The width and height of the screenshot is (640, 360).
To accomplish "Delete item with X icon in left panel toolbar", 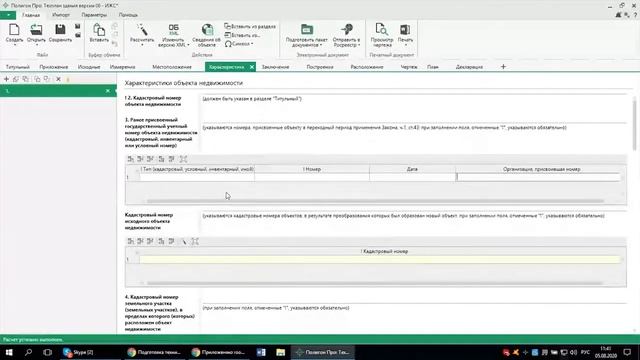I will tap(58, 79).
